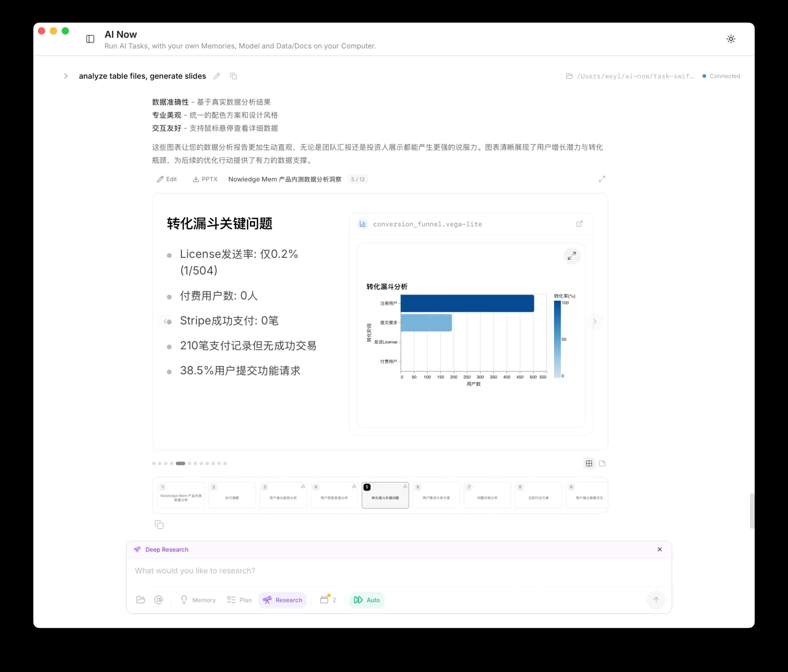Download the presentation as PPTX
The width and height of the screenshot is (788, 672).
[205, 179]
